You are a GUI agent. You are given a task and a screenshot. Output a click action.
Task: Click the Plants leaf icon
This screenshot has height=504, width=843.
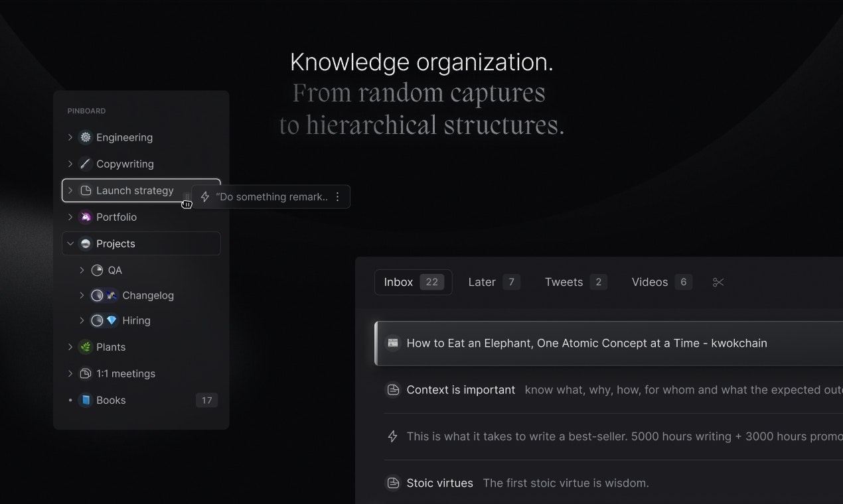click(85, 347)
